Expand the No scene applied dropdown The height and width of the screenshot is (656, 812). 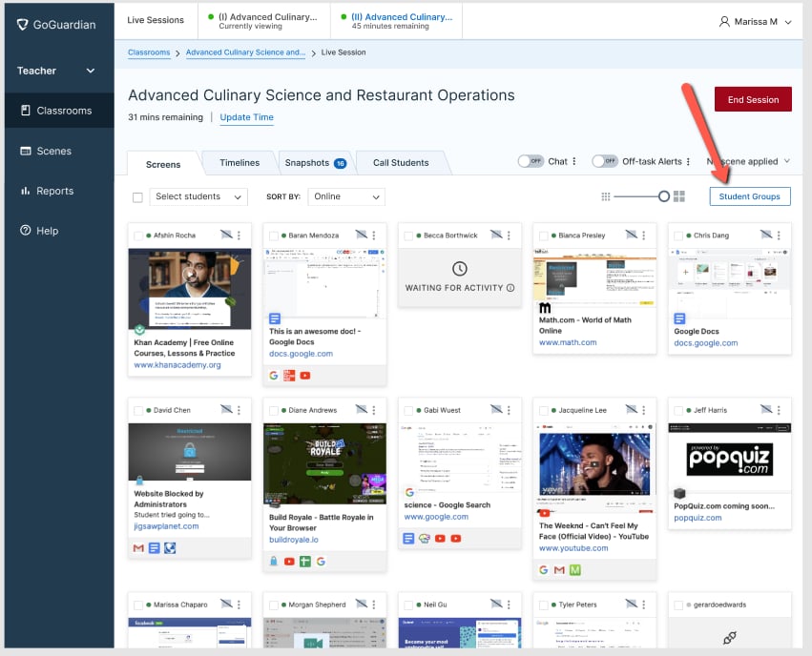coord(748,161)
